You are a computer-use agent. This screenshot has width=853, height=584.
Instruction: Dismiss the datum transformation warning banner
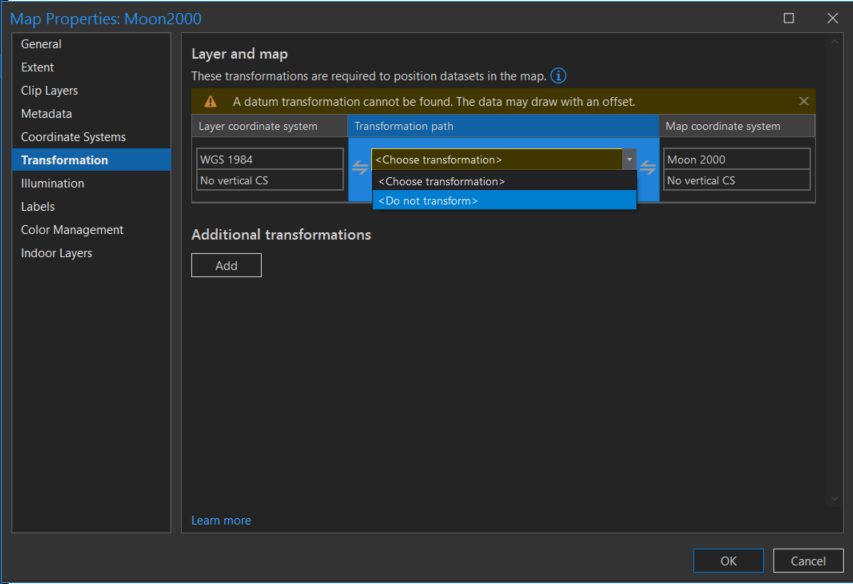click(804, 101)
